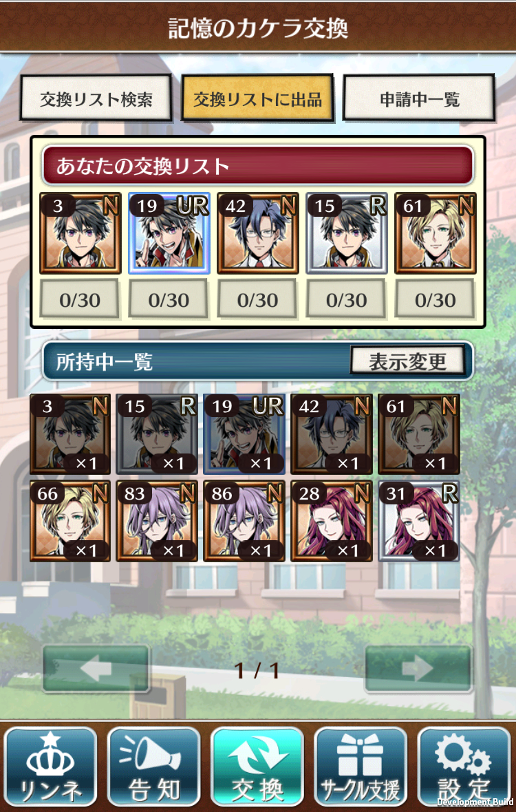Select owned R card 15
The width and height of the screenshot is (516, 812).
158,434
